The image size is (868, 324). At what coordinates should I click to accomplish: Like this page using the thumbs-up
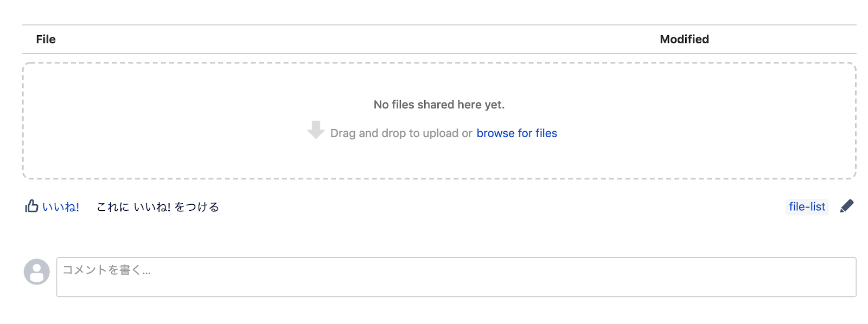[x=31, y=206]
